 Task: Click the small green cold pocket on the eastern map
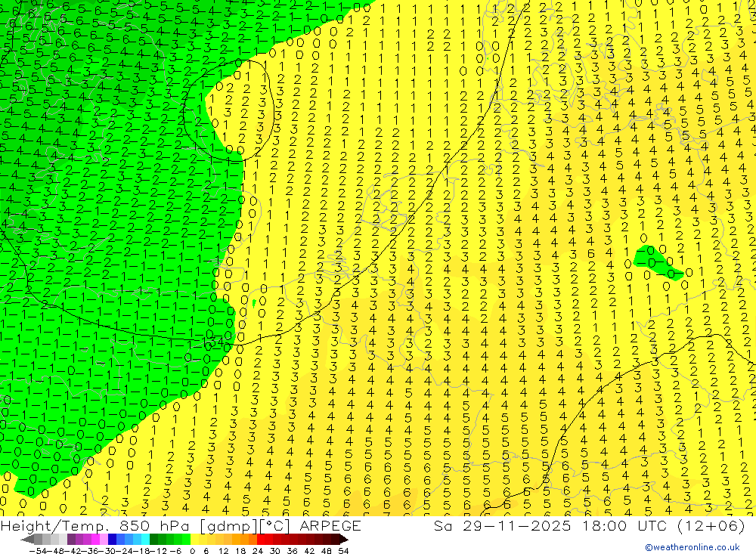[657, 263]
